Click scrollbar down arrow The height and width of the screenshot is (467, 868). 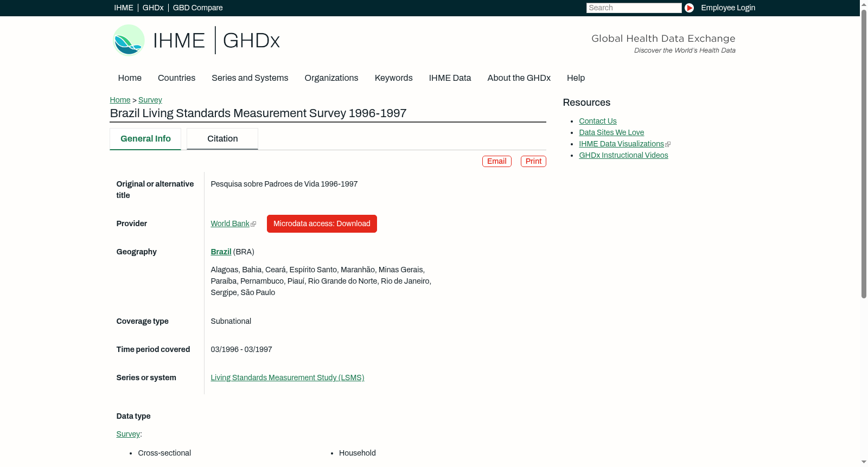[864, 463]
